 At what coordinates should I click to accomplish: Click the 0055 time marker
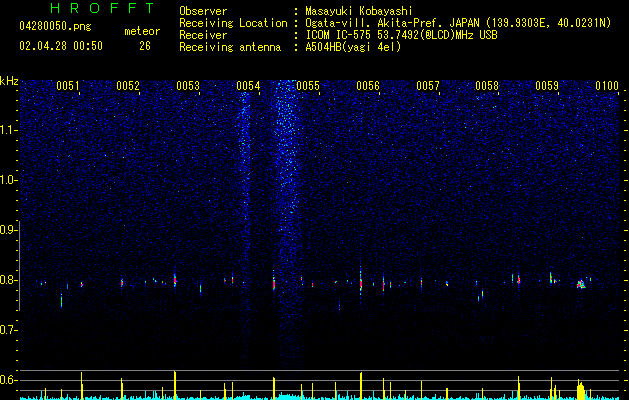point(308,86)
